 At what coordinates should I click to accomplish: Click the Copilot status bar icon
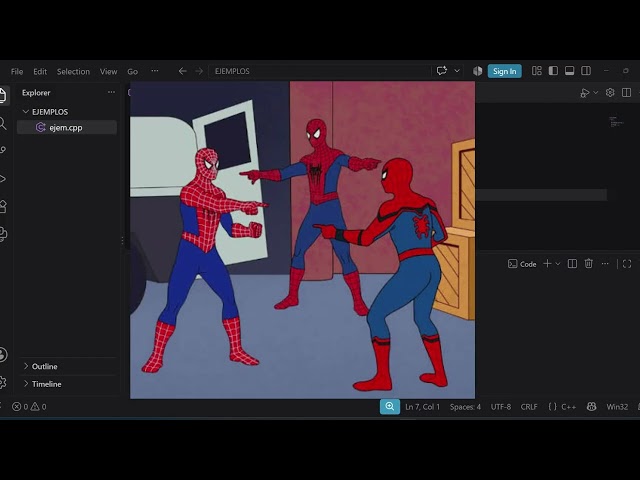pyautogui.click(x=591, y=407)
